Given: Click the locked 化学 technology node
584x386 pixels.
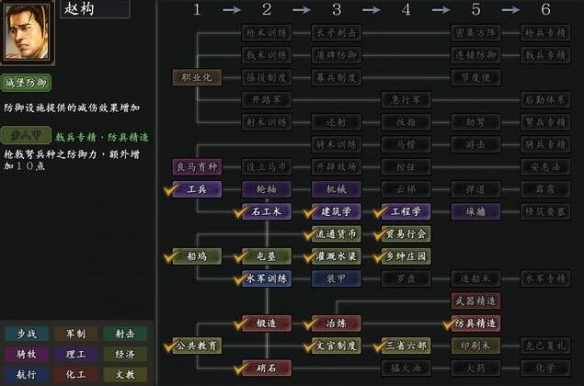Looking at the screenshot, I should tap(545, 368).
